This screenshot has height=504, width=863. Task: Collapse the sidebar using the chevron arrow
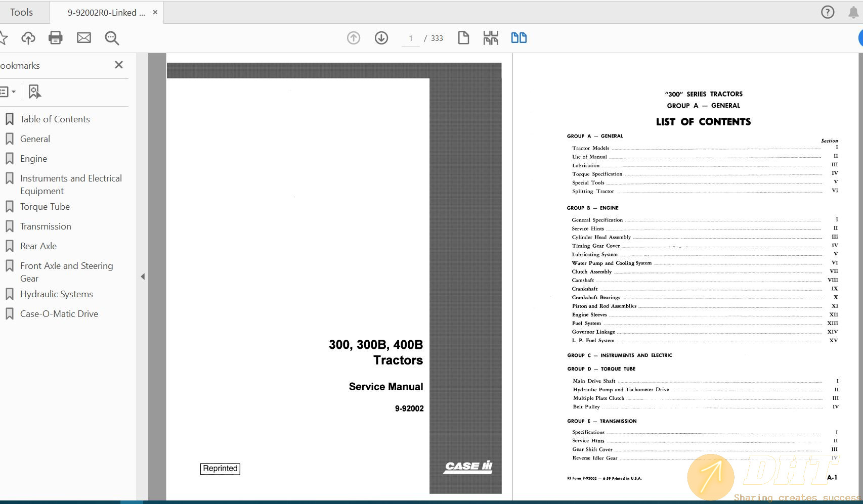(143, 277)
